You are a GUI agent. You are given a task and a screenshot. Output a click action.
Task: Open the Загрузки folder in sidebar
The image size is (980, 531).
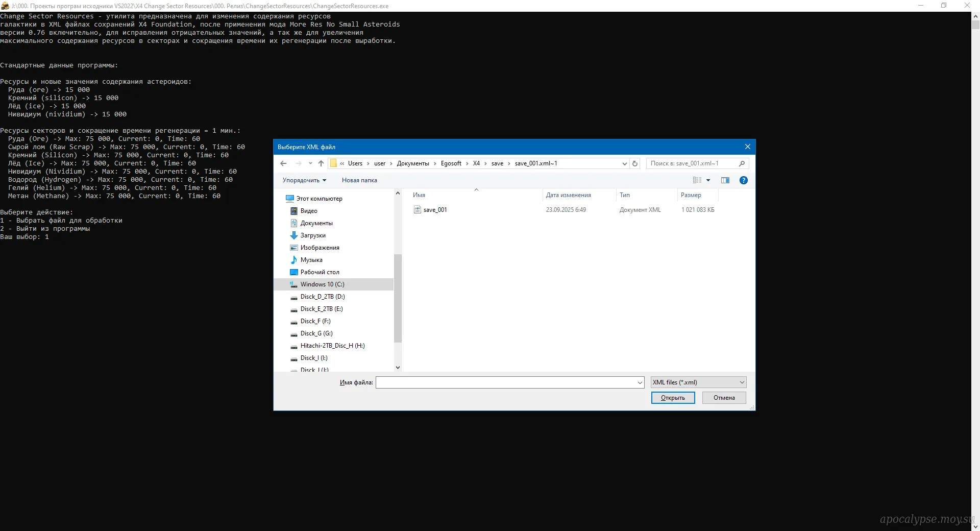[x=312, y=235]
